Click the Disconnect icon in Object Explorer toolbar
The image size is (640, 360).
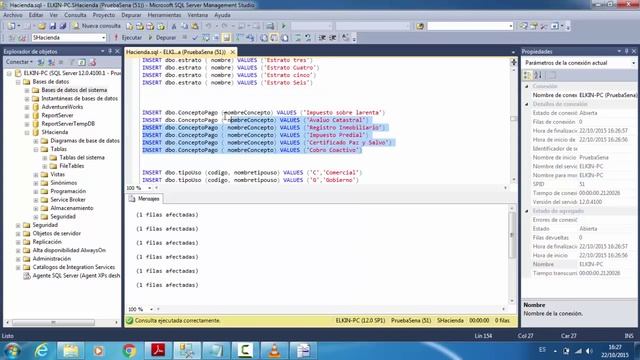tap(51, 62)
